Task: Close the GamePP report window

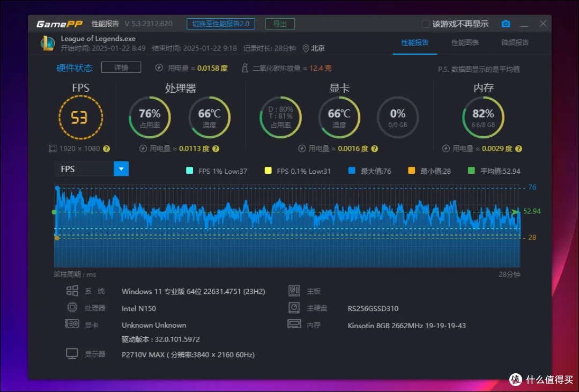Action: click(543, 24)
